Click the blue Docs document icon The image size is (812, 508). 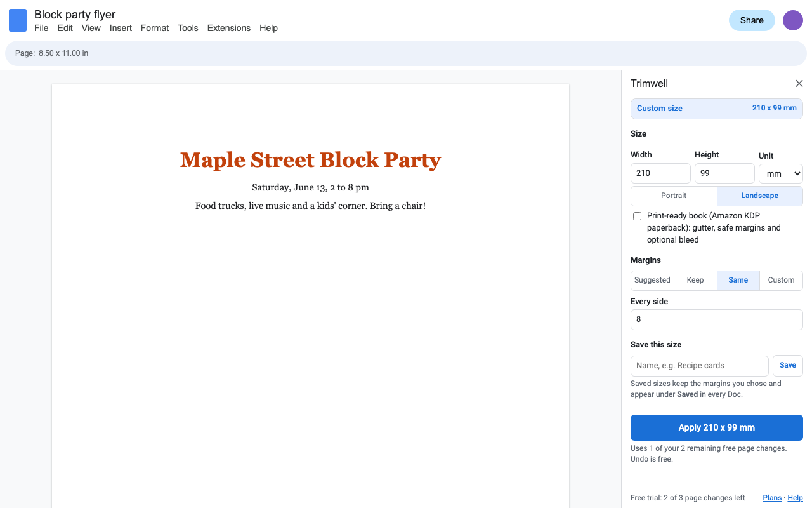[18, 20]
